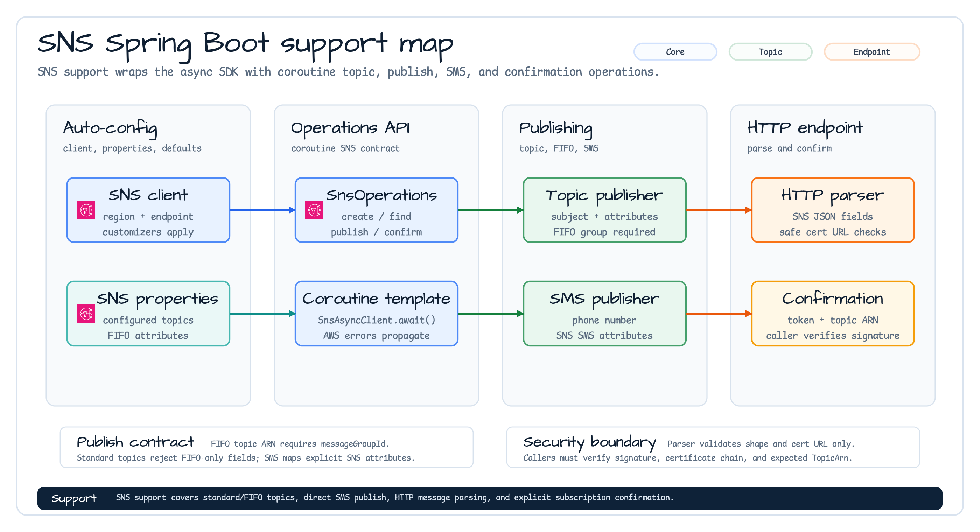
Task: Click the SMS publisher node title
Action: (x=604, y=299)
